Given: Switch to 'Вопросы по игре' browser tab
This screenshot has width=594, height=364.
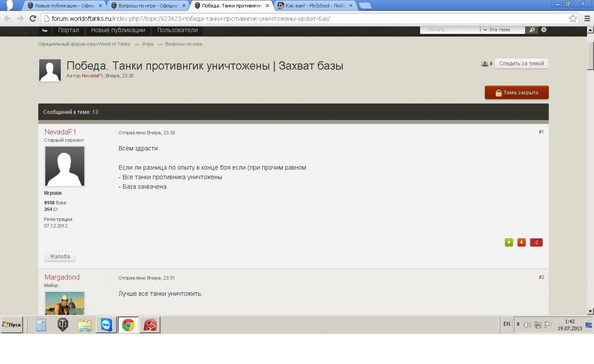Looking at the screenshot, I should tap(148, 6).
